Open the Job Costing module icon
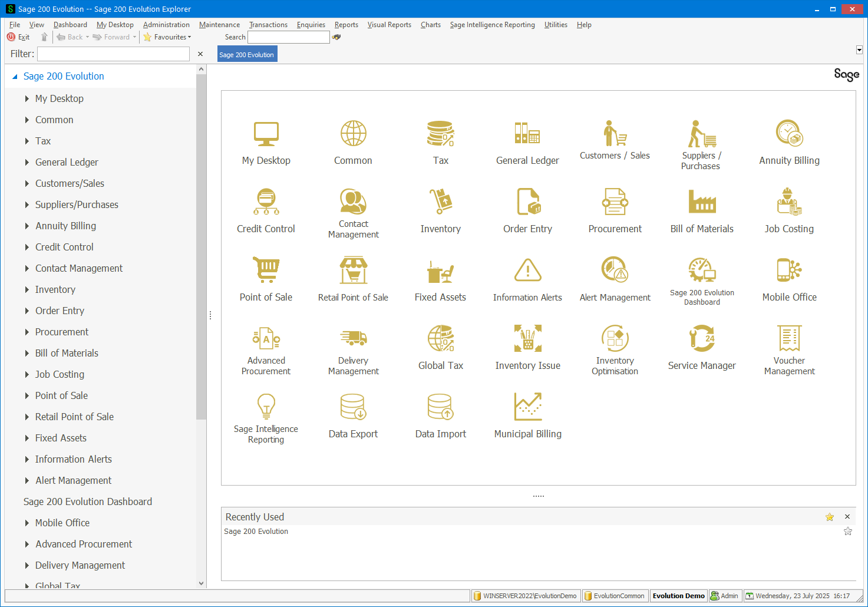The width and height of the screenshot is (868, 607). click(789, 202)
